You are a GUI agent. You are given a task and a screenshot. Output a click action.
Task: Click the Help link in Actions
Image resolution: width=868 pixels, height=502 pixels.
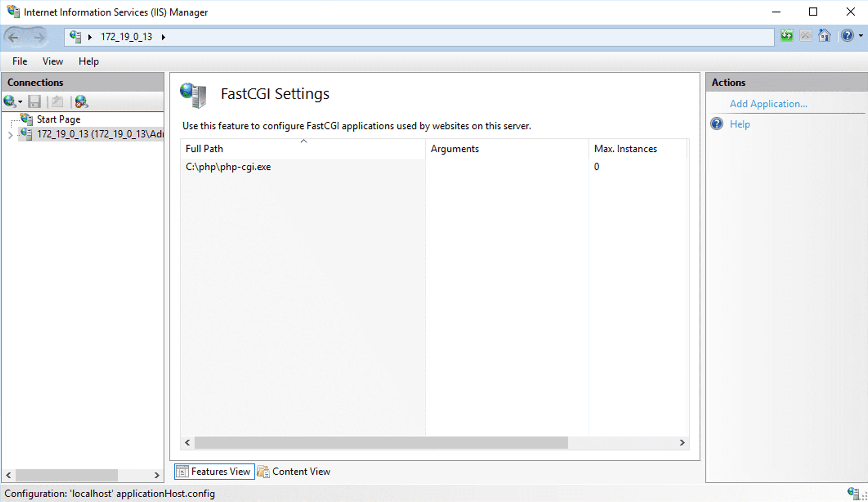(x=740, y=124)
